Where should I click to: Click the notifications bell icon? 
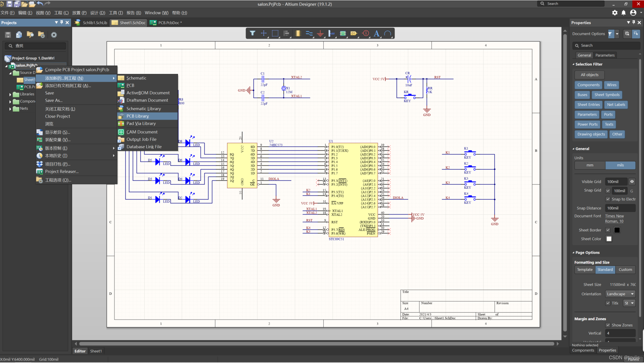624,13
